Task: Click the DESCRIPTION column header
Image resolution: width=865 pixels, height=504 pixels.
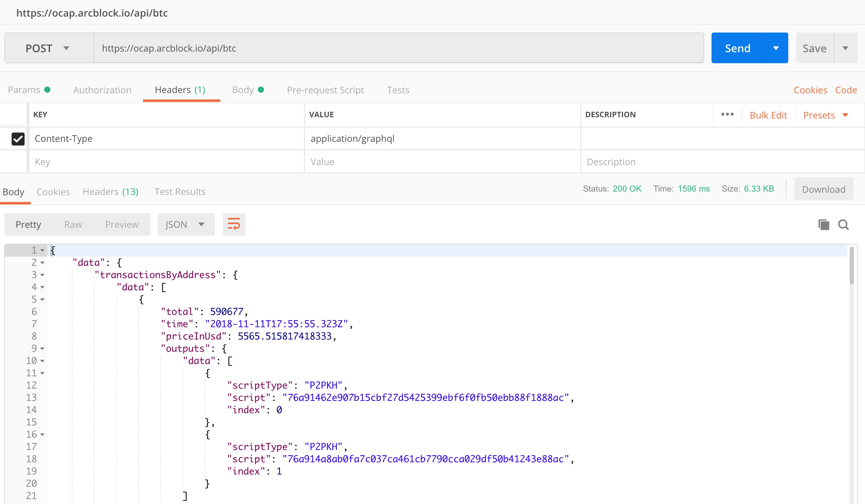Action: tap(610, 115)
